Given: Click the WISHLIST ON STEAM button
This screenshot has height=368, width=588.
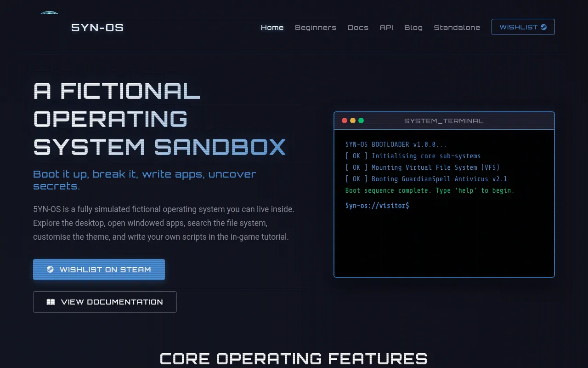Looking at the screenshot, I should tap(99, 270).
